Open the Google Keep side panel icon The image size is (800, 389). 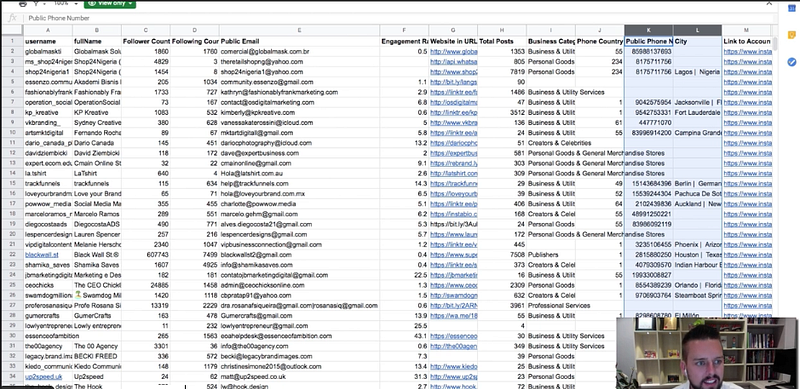click(x=792, y=35)
